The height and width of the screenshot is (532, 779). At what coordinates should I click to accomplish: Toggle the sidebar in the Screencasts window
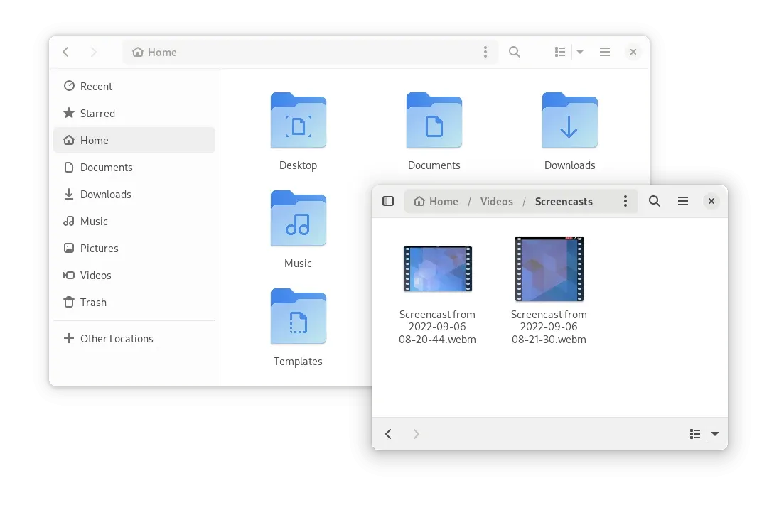(x=388, y=201)
